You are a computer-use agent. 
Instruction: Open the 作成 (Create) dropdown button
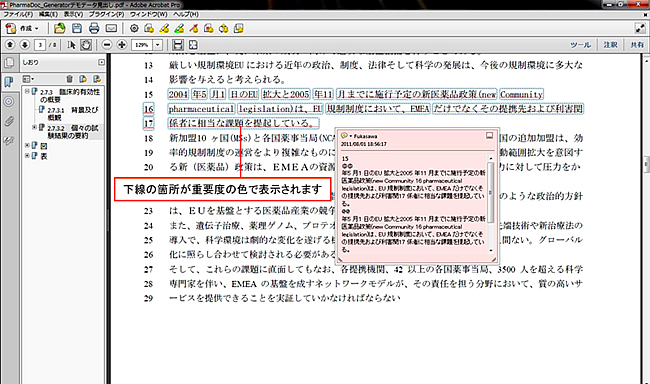coord(22,28)
